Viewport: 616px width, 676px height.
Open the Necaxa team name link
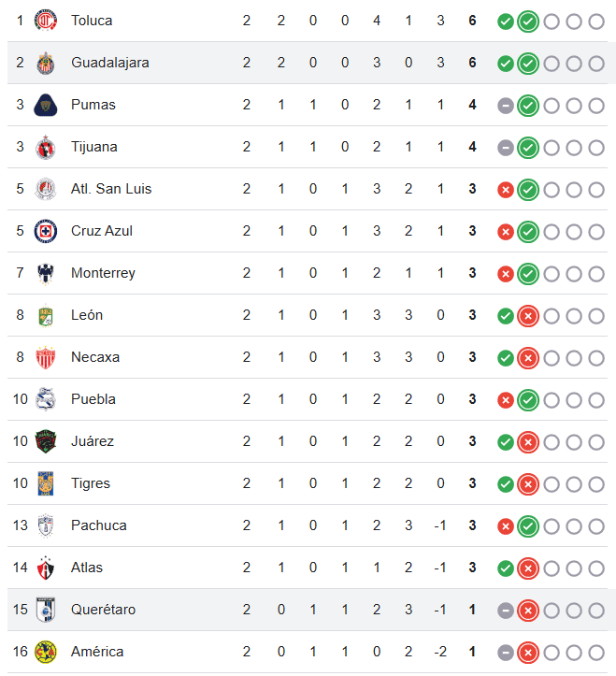[95, 357]
